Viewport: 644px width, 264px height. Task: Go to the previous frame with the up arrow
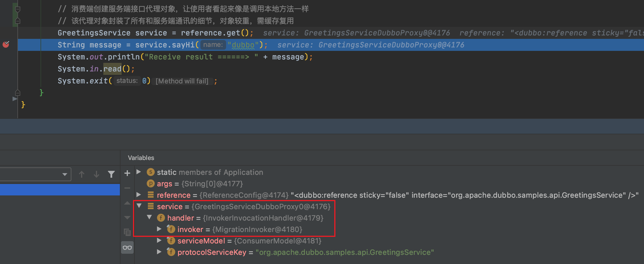coord(82,174)
